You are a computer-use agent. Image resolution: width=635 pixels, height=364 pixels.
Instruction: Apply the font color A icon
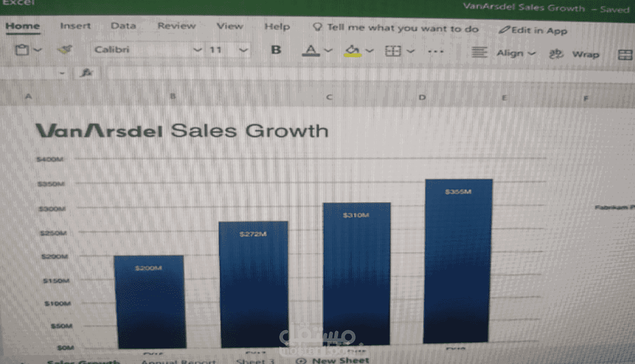coord(311,50)
